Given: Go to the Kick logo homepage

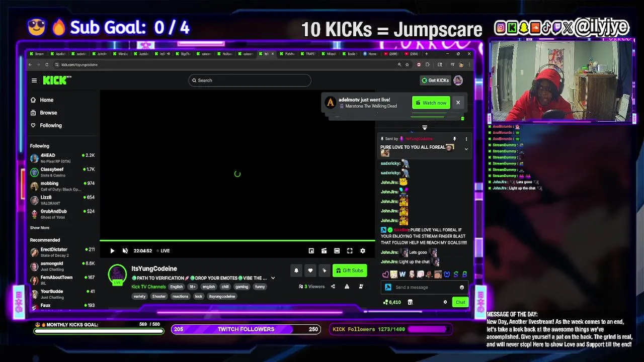Looking at the screenshot, I should tap(57, 80).
